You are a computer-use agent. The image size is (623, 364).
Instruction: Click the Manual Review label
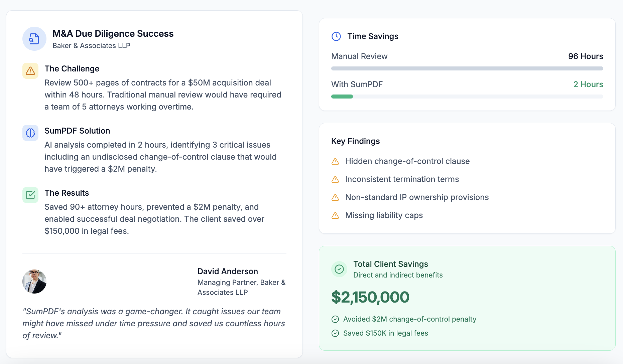(x=359, y=56)
